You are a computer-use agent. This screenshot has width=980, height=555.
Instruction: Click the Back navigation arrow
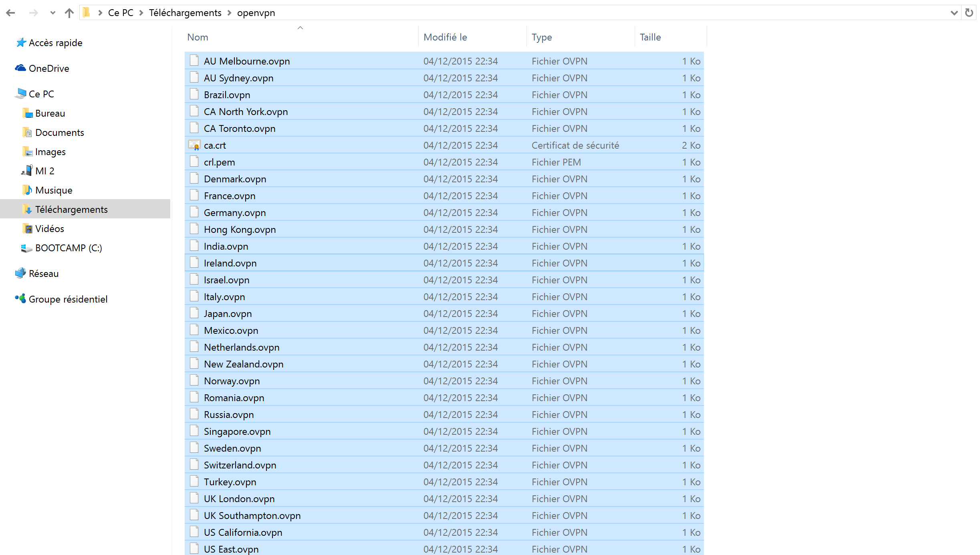click(11, 13)
